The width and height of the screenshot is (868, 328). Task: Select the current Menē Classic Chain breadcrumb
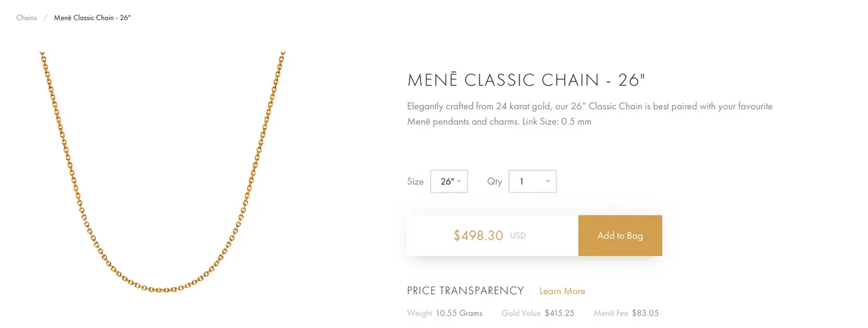pos(92,18)
